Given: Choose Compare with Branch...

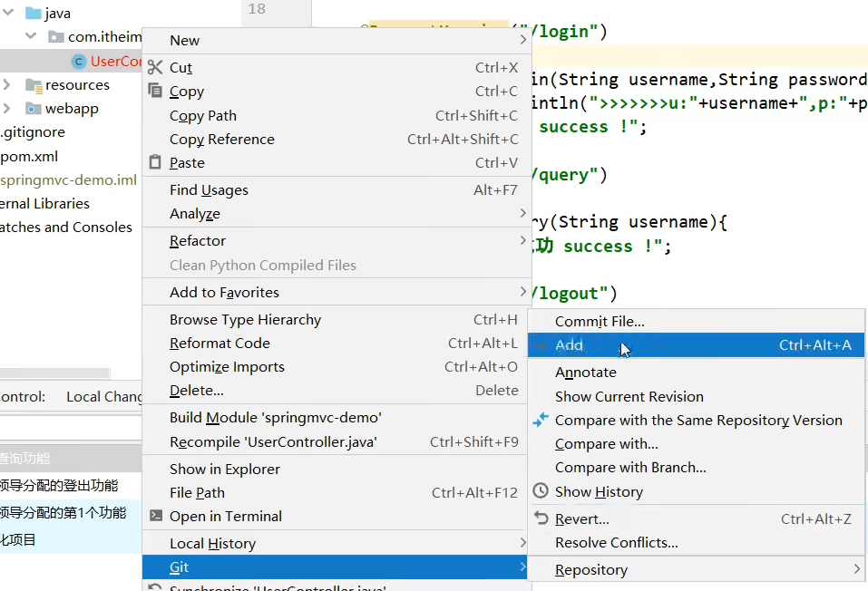Looking at the screenshot, I should [x=696, y=468].
